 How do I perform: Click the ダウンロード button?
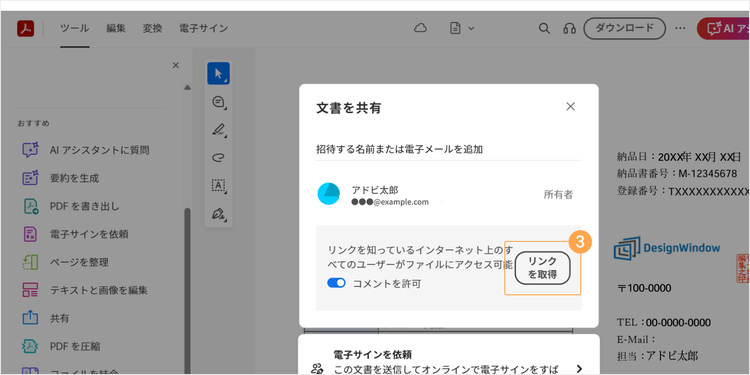(624, 28)
